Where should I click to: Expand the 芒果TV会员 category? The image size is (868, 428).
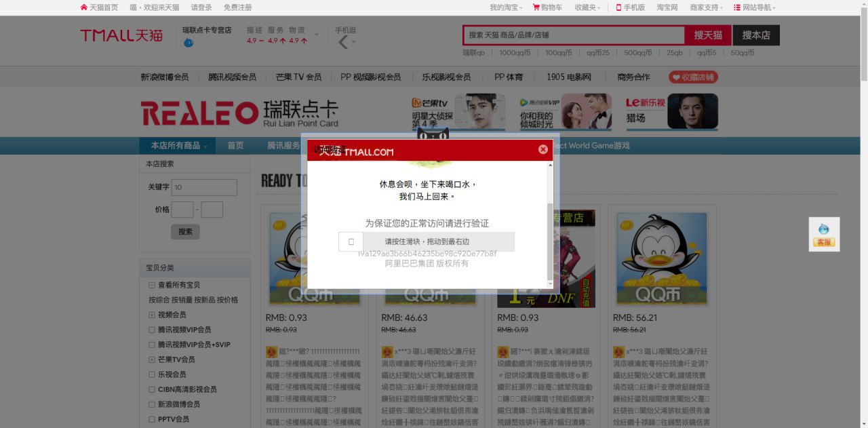click(152, 359)
